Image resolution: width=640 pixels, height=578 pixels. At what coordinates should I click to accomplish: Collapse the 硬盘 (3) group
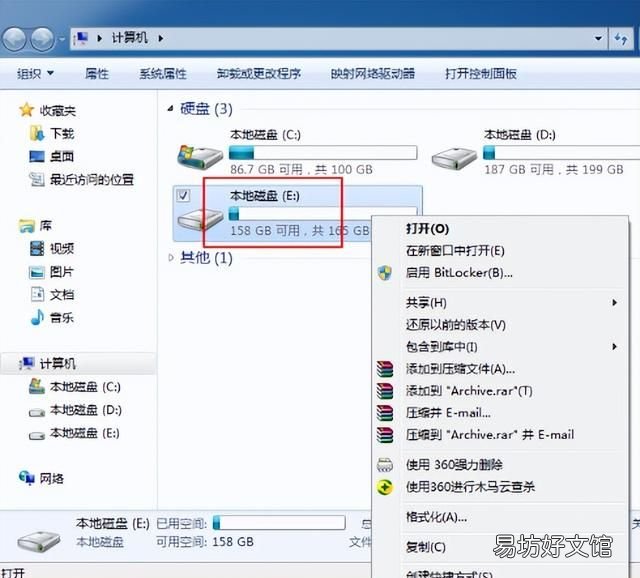tap(171, 109)
